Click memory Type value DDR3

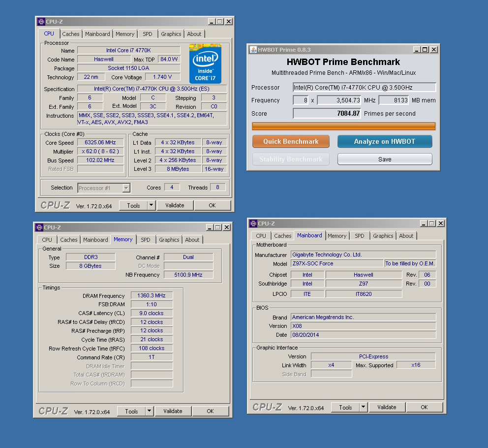(91, 257)
